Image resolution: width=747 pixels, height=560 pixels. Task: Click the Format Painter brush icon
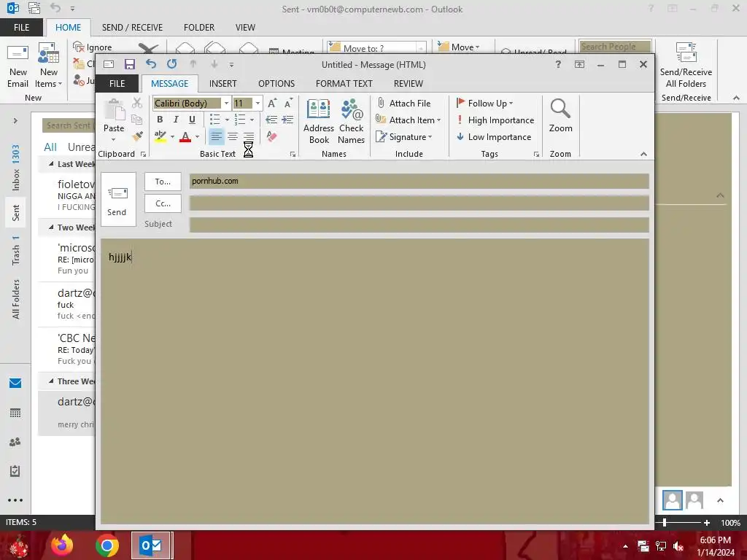pos(138,136)
